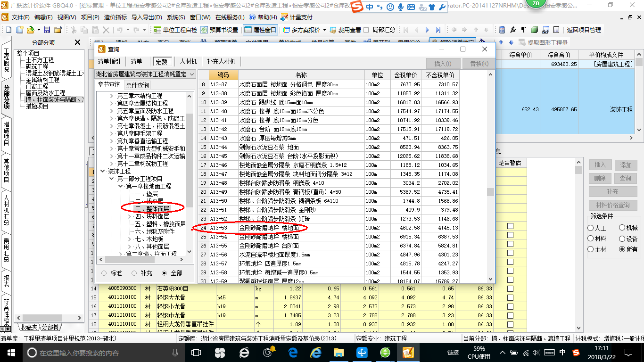Click the fx formula icon
Image resolution: width=644 pixels, height=362 pixels.
click(513, 30)
